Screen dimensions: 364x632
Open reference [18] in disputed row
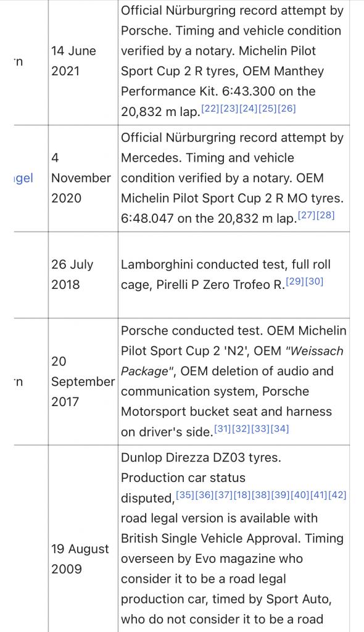pos(242,495)
